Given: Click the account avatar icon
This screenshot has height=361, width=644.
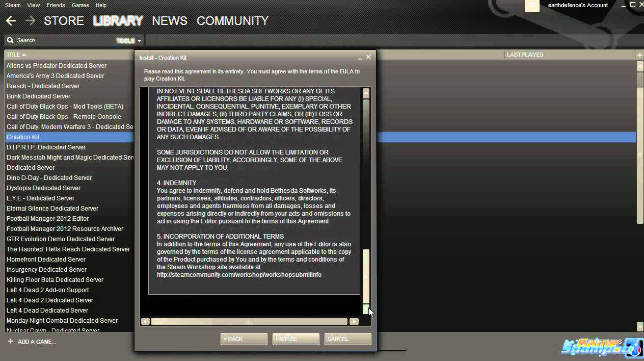Looking at the screenshot, I should [x=532, y=5].
